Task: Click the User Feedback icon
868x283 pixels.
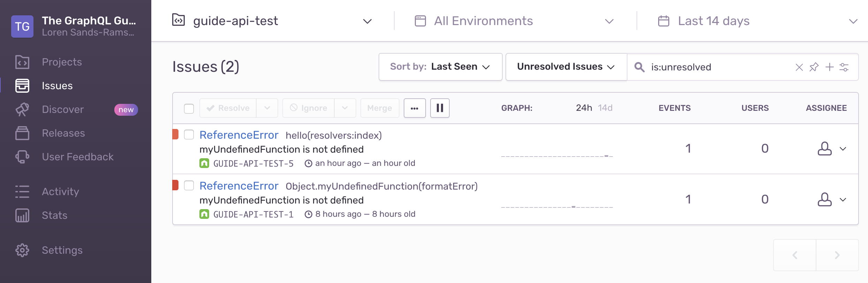Action: (x=22, y=157)
